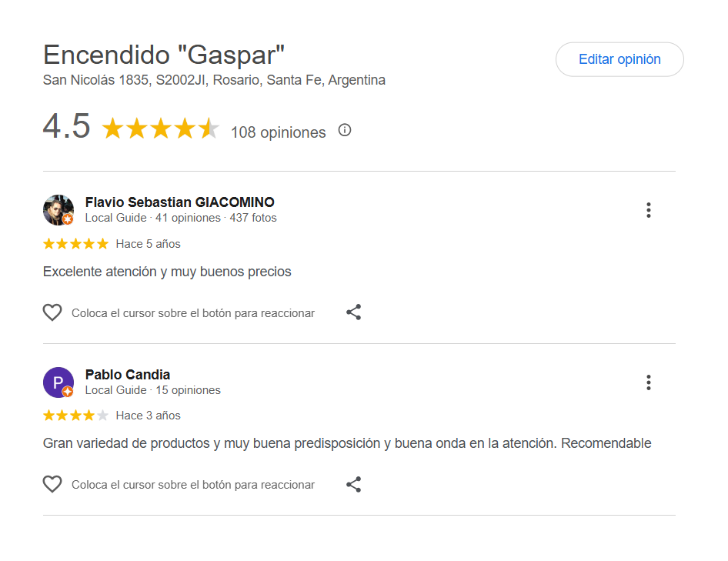Share Pablo Candia's review
This screenshot has width=728, height=561.
pyautogui.click(x=353, y=485)
